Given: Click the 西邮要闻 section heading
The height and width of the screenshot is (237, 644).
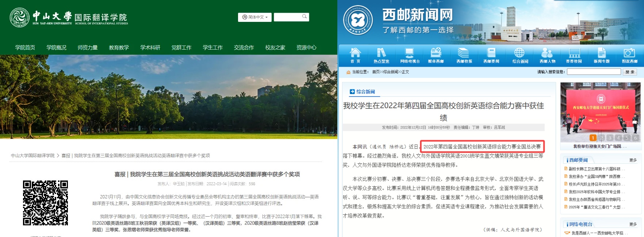Looking at the screenshot, I should coord(578,160).
